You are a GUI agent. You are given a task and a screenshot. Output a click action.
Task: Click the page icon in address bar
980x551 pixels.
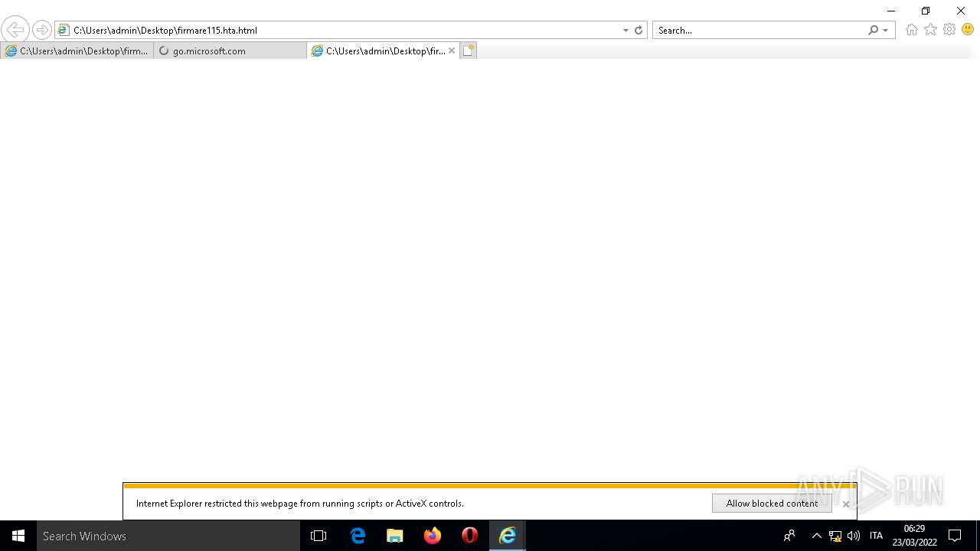(64, 30)
